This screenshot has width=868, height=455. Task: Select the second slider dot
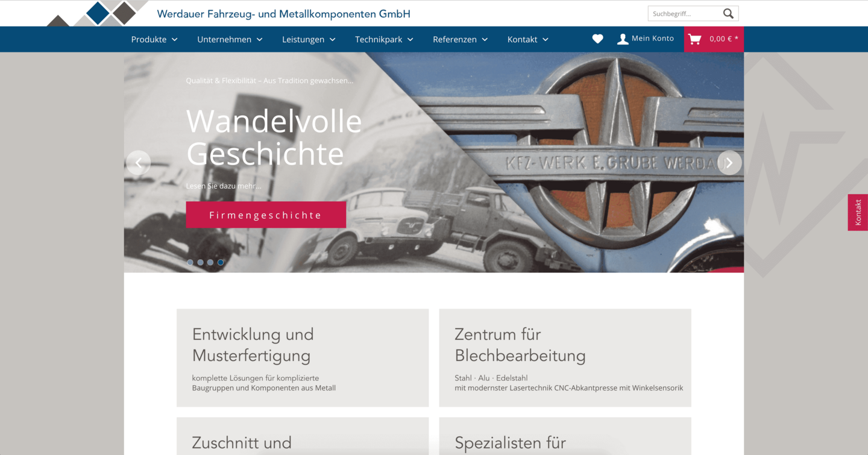(201, 262)
